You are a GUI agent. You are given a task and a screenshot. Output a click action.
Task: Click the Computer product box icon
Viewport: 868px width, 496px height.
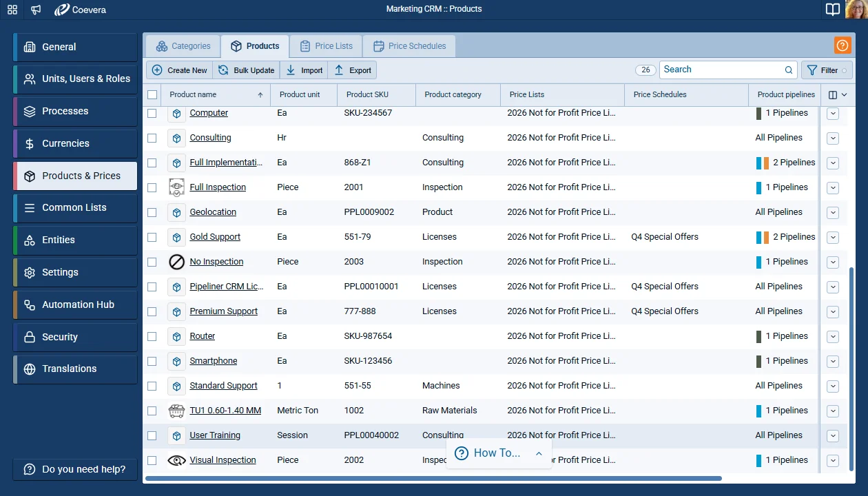[x=176, y=113]
